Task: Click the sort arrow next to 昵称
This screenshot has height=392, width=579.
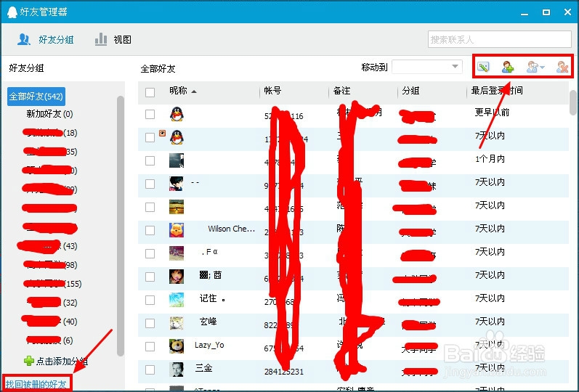Action: (194, 91)
